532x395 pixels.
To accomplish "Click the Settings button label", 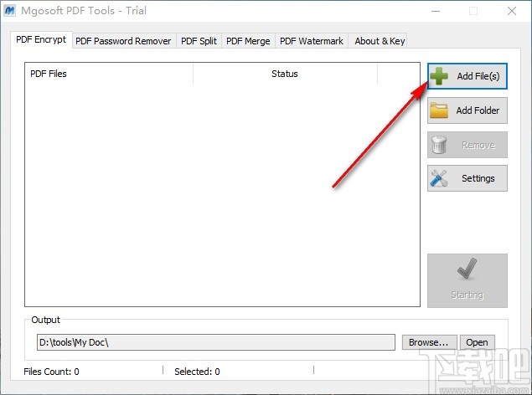I will coord(478,178).
